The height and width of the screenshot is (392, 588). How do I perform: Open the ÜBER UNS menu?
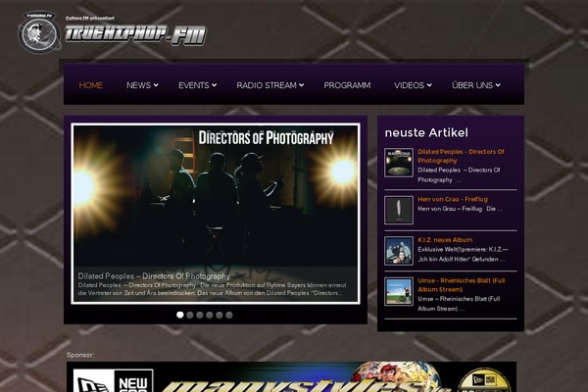tap(472, 85)
